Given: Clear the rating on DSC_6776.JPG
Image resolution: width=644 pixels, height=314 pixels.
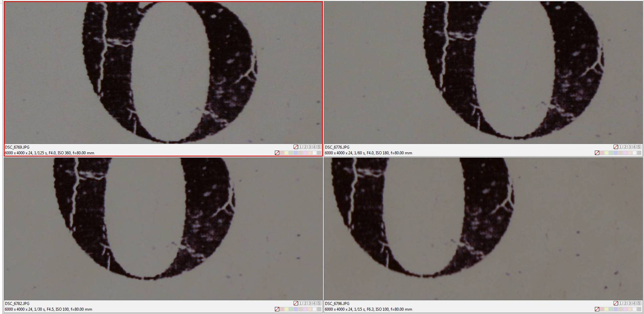Looking at the screenshot, I should coord(616,147).
